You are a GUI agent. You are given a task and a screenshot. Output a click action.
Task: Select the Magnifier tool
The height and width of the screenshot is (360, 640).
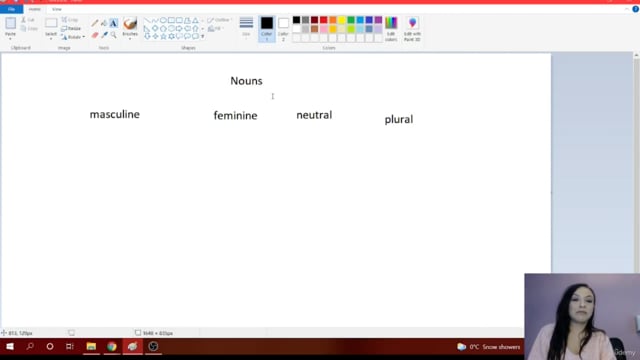coord(113,35)
